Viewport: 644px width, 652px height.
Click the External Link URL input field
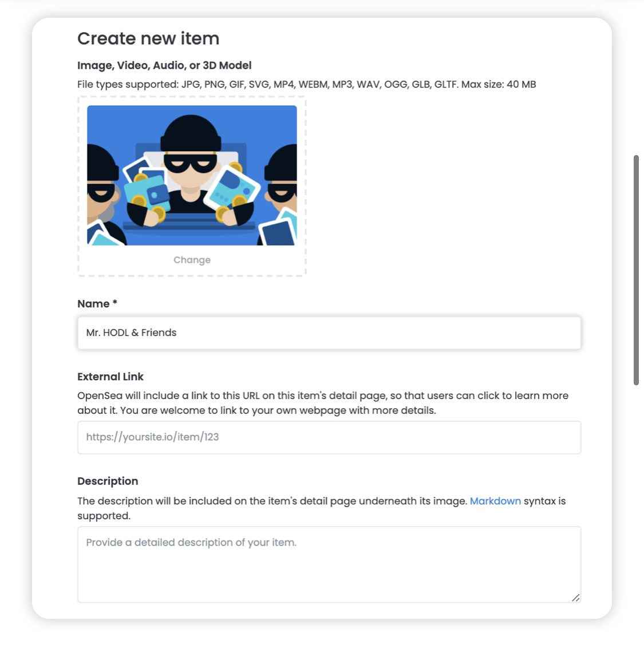tap(329, 437)
